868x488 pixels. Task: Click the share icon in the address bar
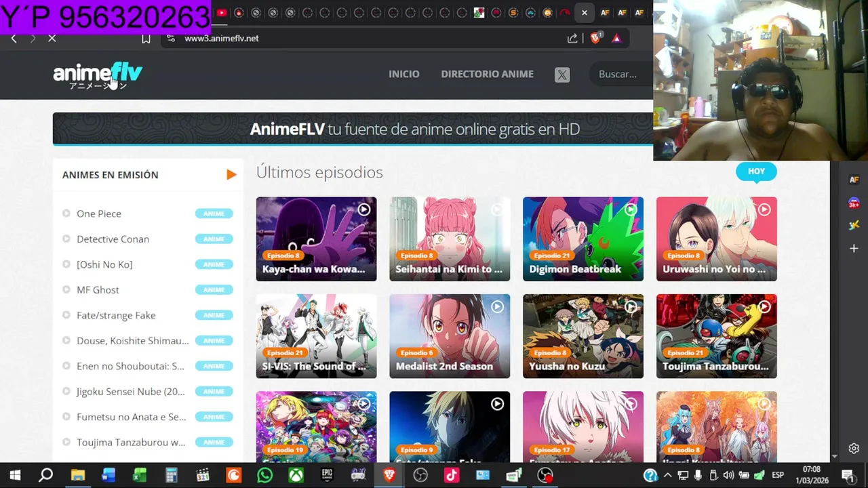572,39
